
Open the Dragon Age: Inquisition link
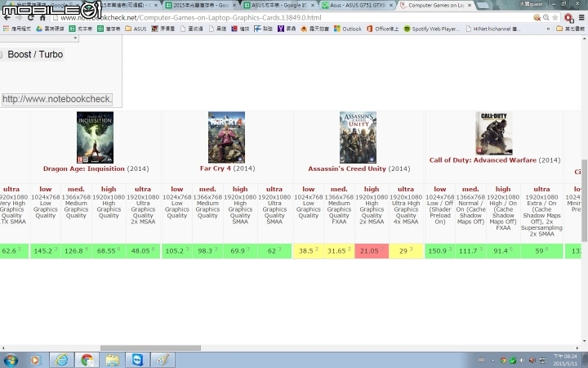pos(83,168)
